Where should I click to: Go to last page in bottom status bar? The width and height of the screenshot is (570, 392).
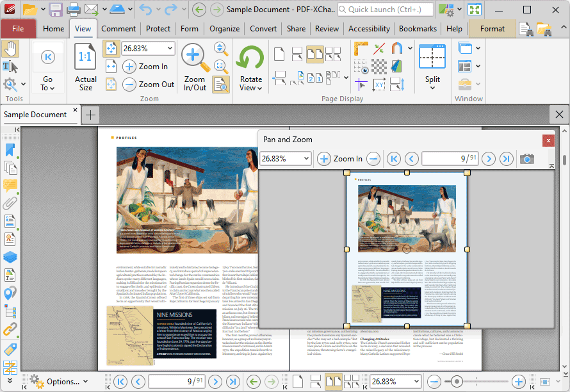click(x=233, y=382)
